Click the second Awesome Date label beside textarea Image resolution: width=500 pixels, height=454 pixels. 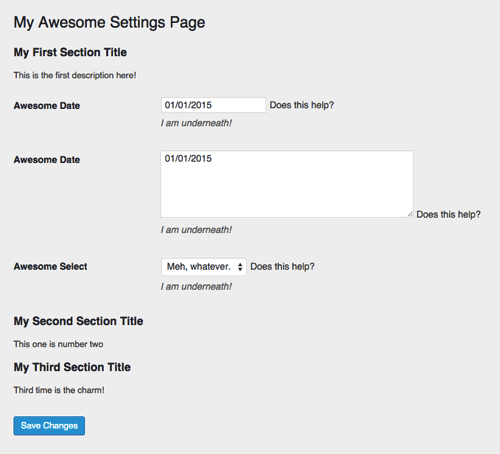tap(47, 160)
